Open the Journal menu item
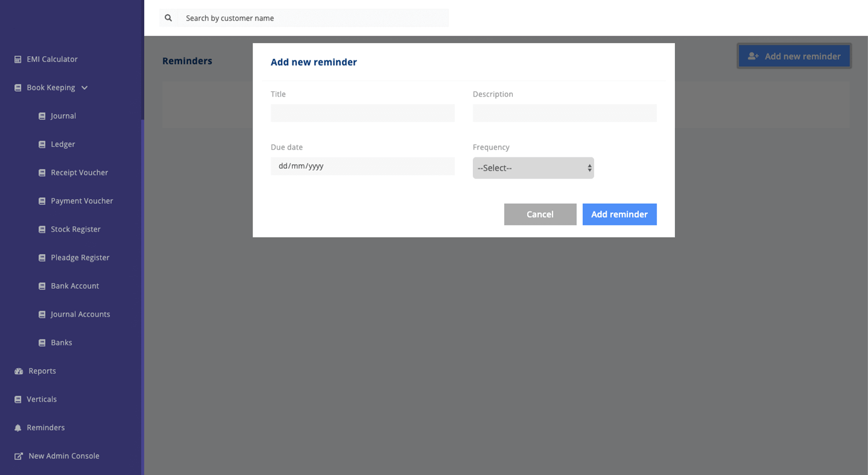The height and width of the screenshot is (475, 868). 63,116
